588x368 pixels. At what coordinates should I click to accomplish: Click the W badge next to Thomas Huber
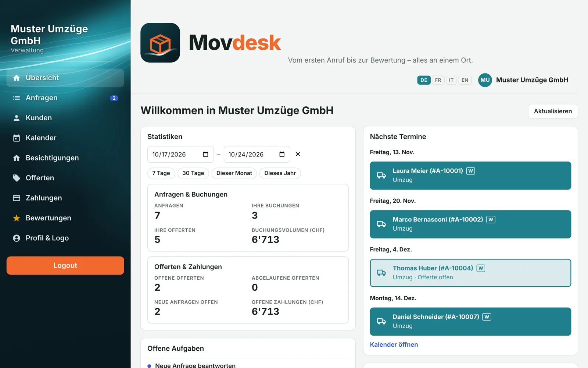click(481, 268)
